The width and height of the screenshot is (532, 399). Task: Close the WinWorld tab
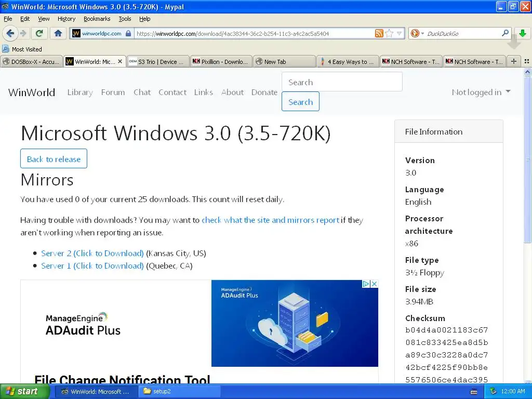point(120,61)
